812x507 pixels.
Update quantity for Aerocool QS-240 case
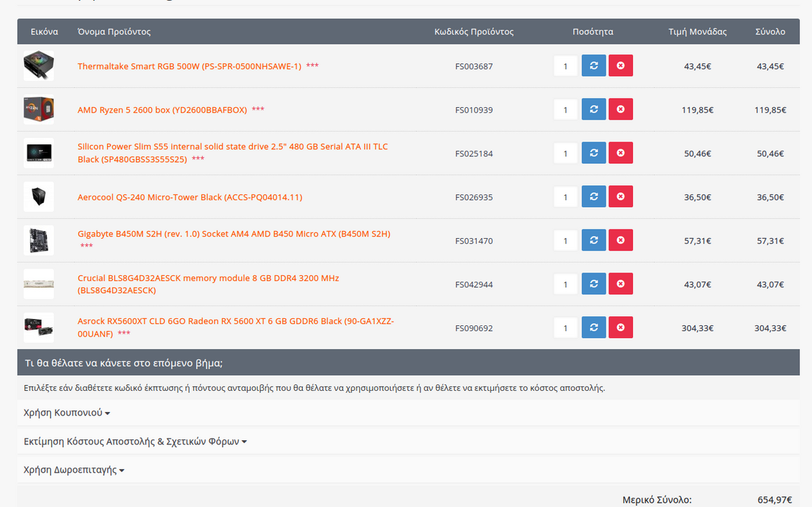click(x=594, y=196)
